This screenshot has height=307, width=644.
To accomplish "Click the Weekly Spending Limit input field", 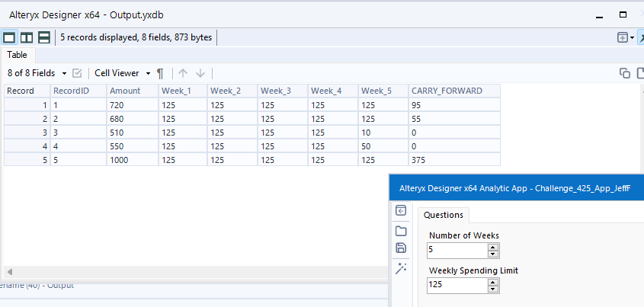I will (457, 285).
